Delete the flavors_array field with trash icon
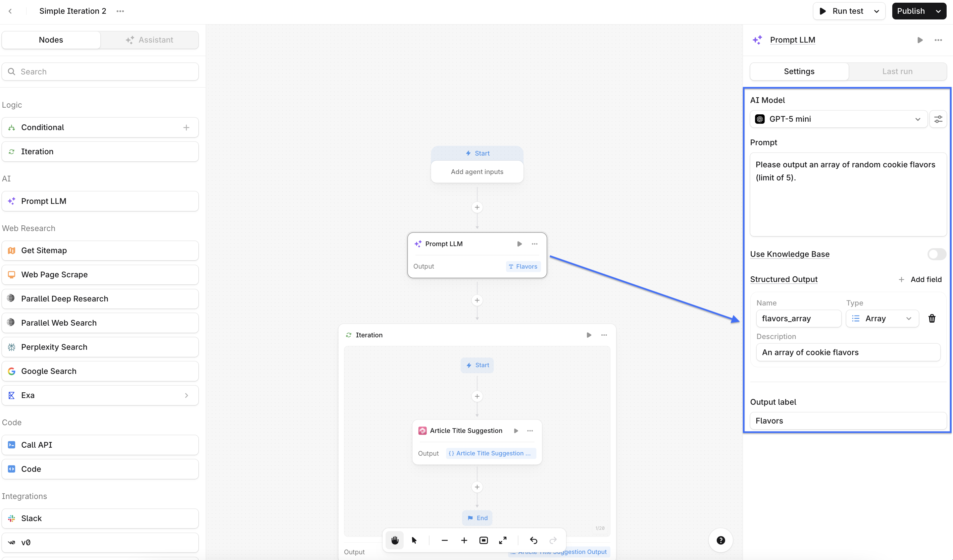953x560 pixels. pyautogui.click(x=932, y=319)
